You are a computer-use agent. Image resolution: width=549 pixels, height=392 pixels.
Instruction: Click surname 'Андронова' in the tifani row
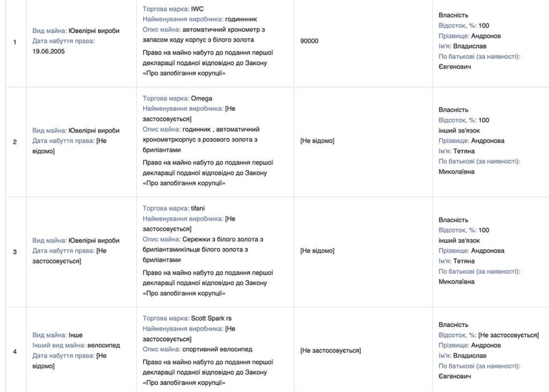[x=489, y=251]
